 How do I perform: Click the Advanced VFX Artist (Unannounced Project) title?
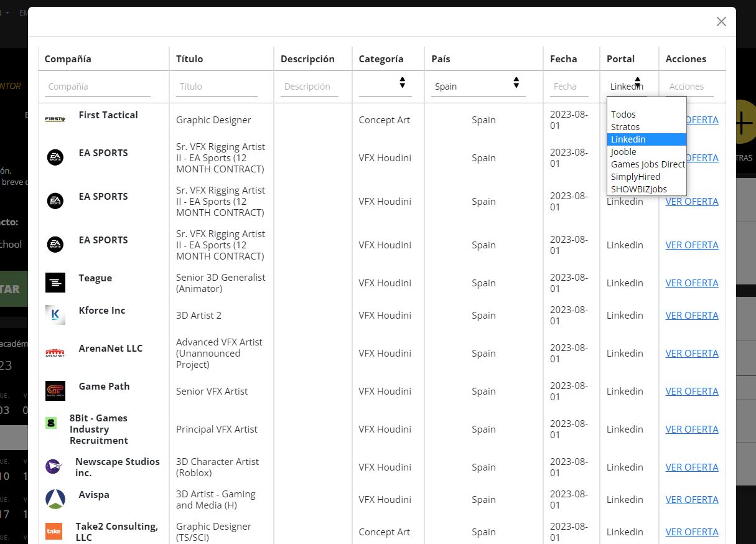tap(219, 353)
